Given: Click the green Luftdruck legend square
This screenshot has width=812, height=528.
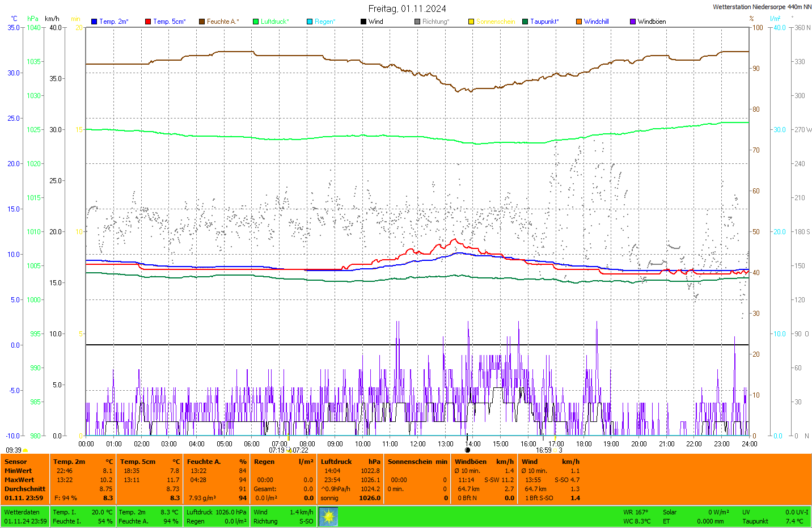Looking at the screenshot, I should pos(256,22).
